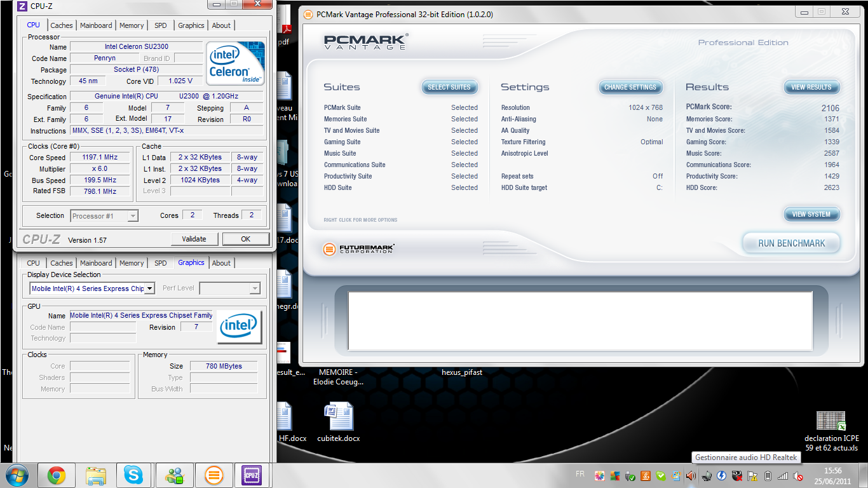Click the Safely Remove Hardware tray icon
This screenshot has height=488, width=868.
(x=630, y=476)
